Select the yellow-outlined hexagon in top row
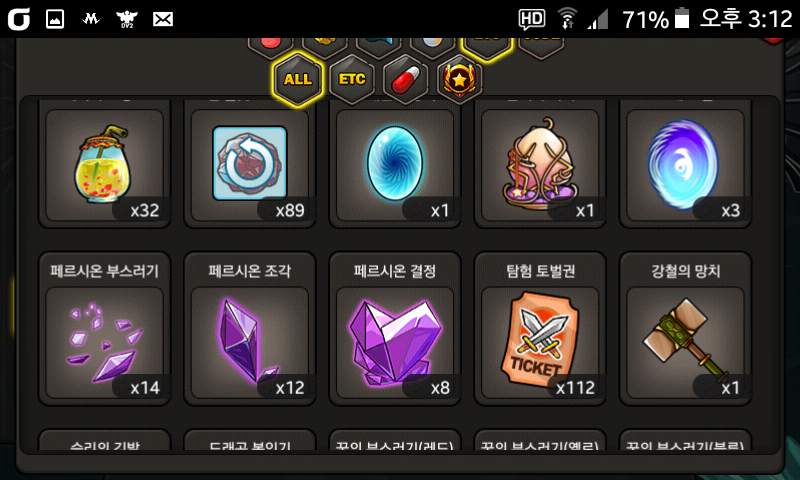Viewport: 800px width, 480px height. pos(486,47)
